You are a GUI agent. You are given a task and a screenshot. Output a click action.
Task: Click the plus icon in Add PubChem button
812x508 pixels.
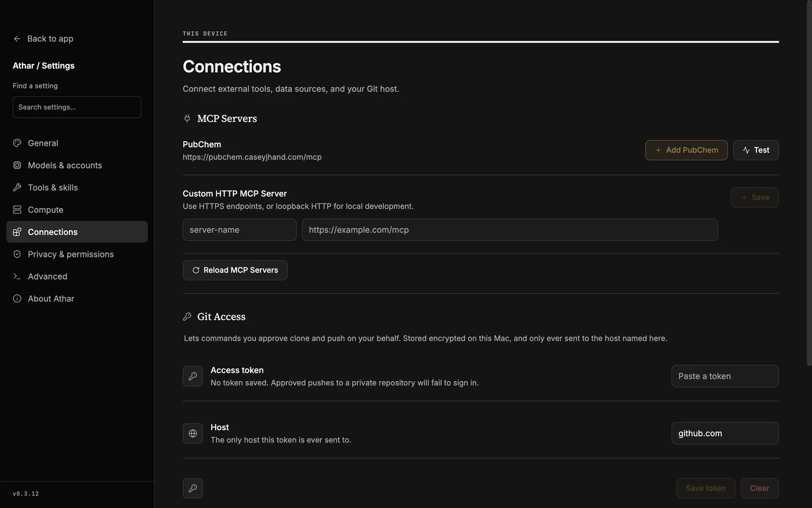658,150
